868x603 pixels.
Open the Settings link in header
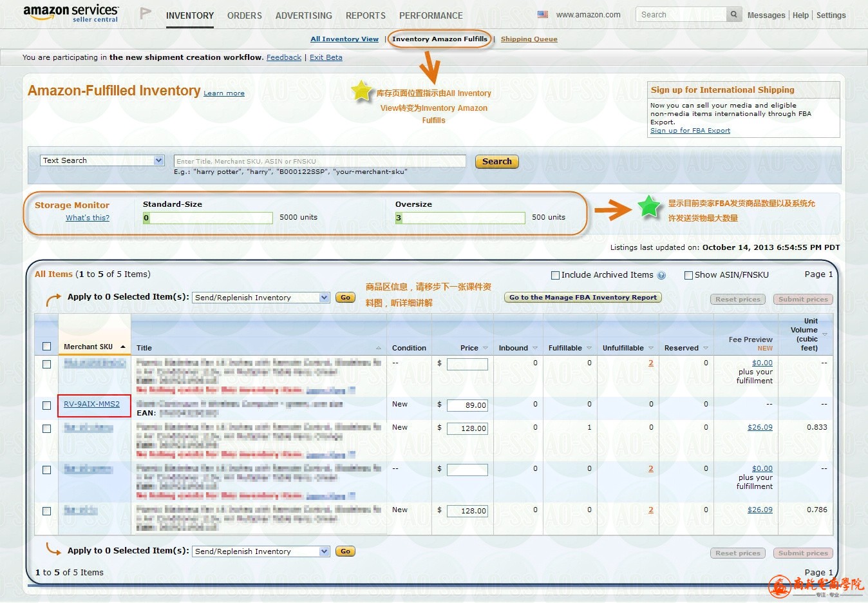click(831, 15)
